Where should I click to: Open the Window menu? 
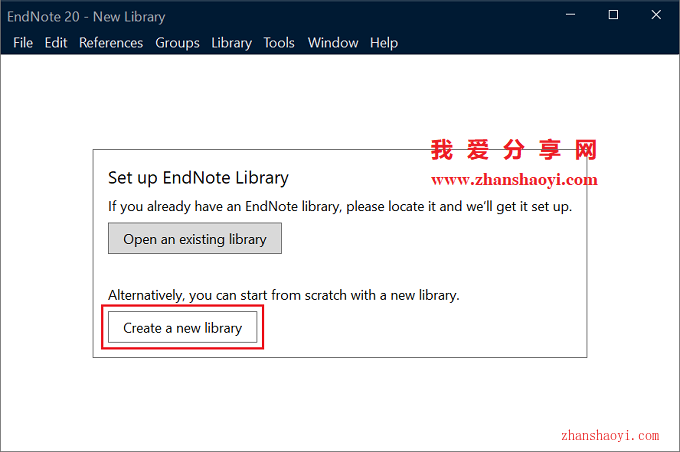pyautogui.click(x=333, y=43)
